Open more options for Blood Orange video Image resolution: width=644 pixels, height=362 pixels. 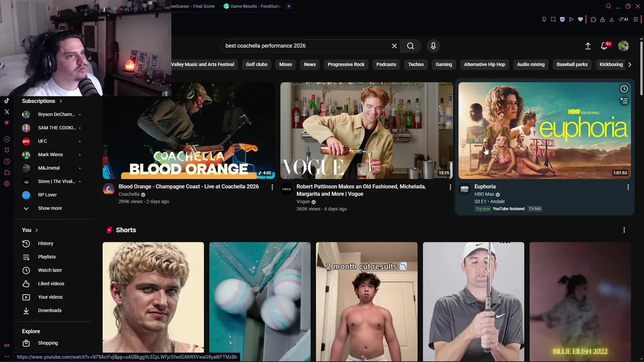pos(272,187)
